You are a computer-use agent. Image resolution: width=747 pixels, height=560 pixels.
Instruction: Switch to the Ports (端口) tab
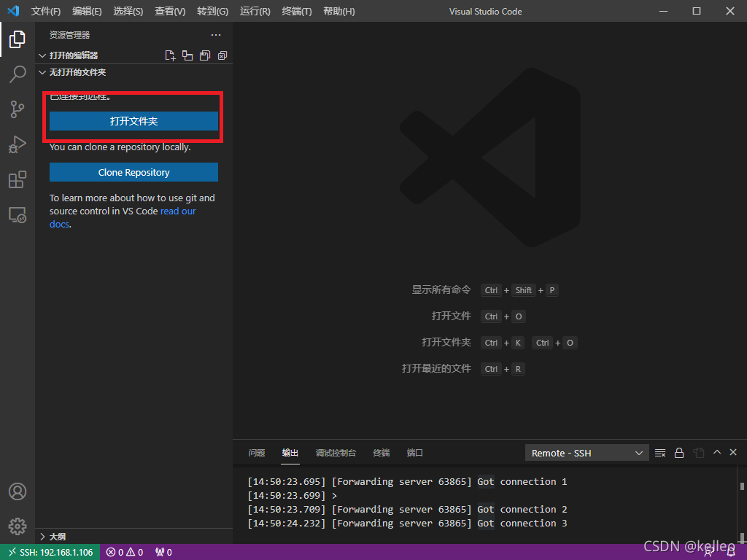(x=415, y=453)
